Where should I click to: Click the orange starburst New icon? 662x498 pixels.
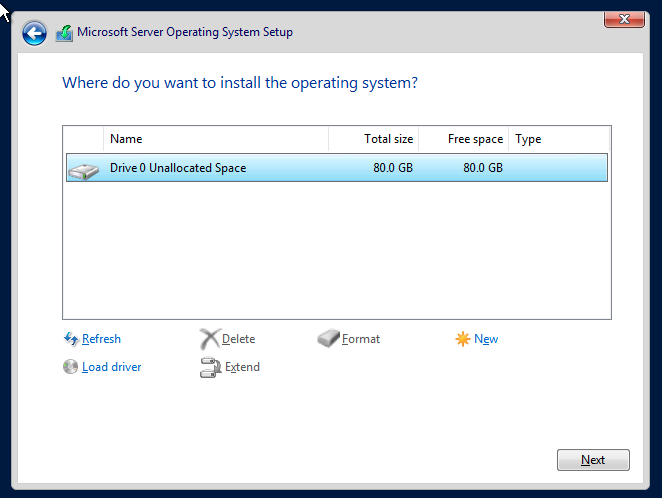(462, 339)
